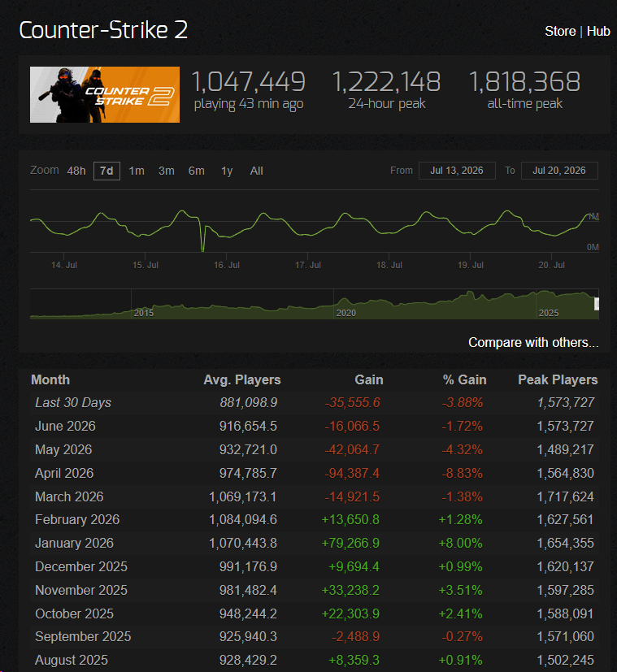Viewport: 617px width, 672px height.
Task: Click the +8,359.3 gain value
Action: [x=354, y=660]
